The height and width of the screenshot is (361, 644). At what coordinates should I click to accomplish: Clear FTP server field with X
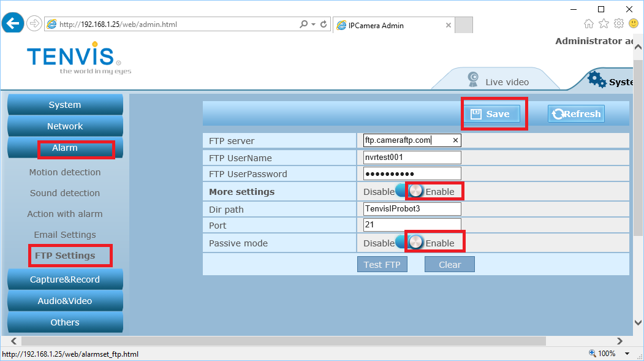click(x=455, y=140)
